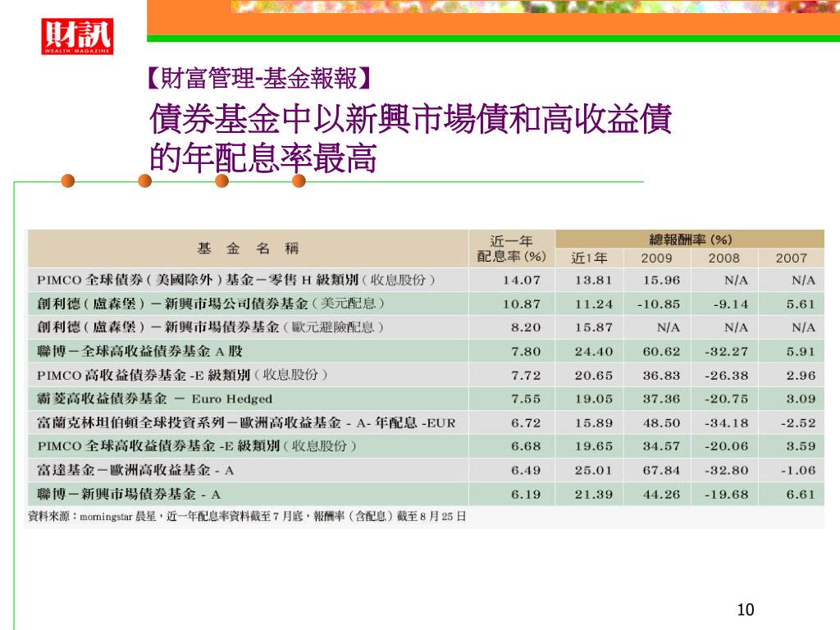
Task: Click the 6.72 dividend rate value
Action: [x=525, y=422]
